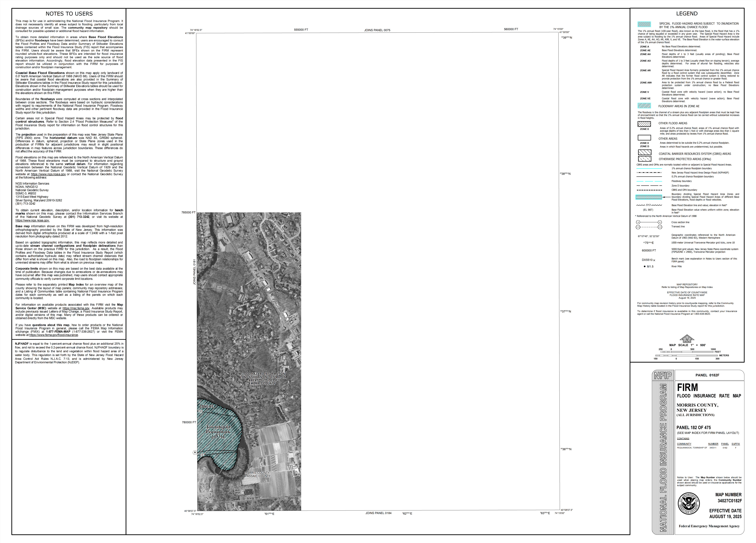Click the Special Flood Hazard Areas legend swatch
This screenshot has height=543, width=756.
pyautogui.click(x=644, y=24)
